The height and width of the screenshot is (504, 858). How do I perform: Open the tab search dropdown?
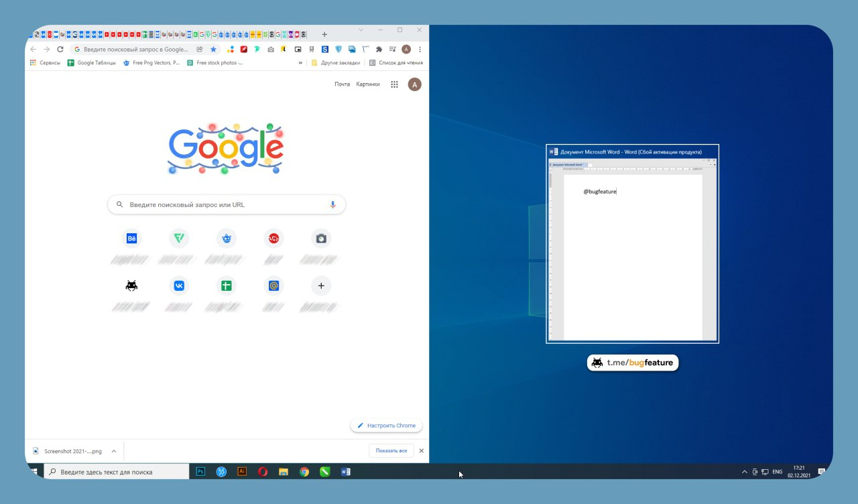coord(361,30)
